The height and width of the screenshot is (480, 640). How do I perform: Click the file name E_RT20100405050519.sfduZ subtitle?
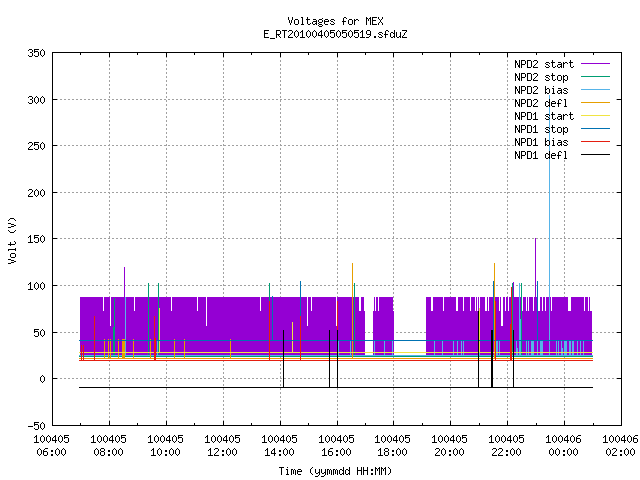(335, 34)
